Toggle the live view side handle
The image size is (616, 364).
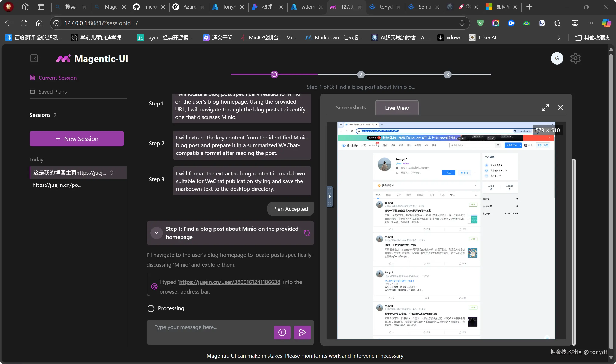click(x=329, y=197)
